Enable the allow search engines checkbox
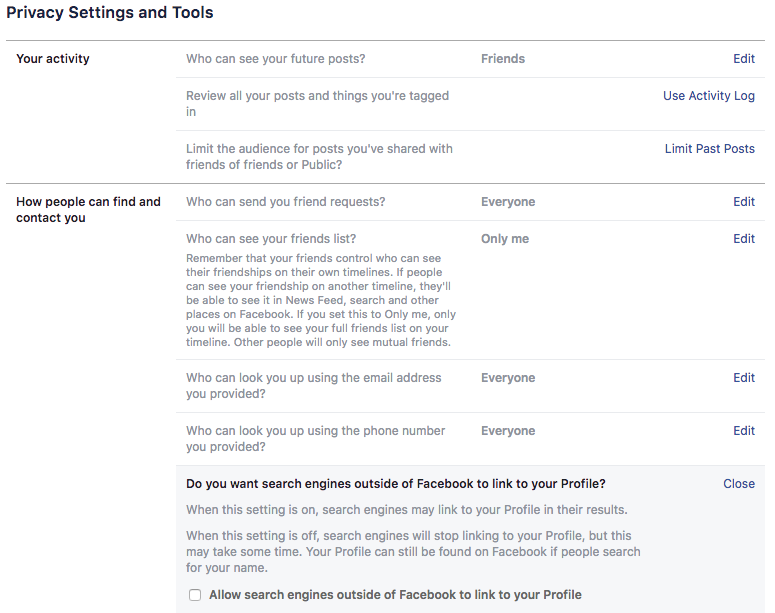 click(195, 595)
